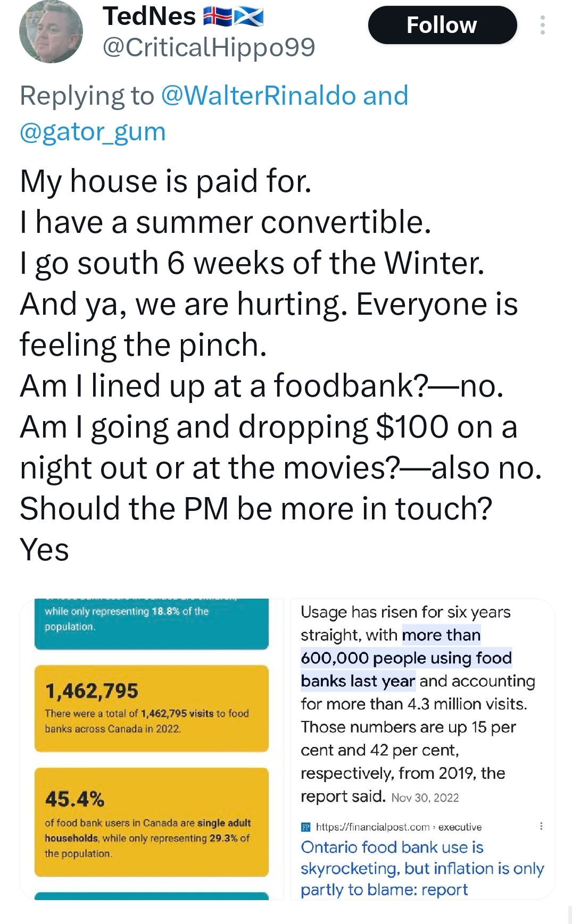The image size is (572, 924).
Task: Click the Scotland flag emoji
Action: 249,17
